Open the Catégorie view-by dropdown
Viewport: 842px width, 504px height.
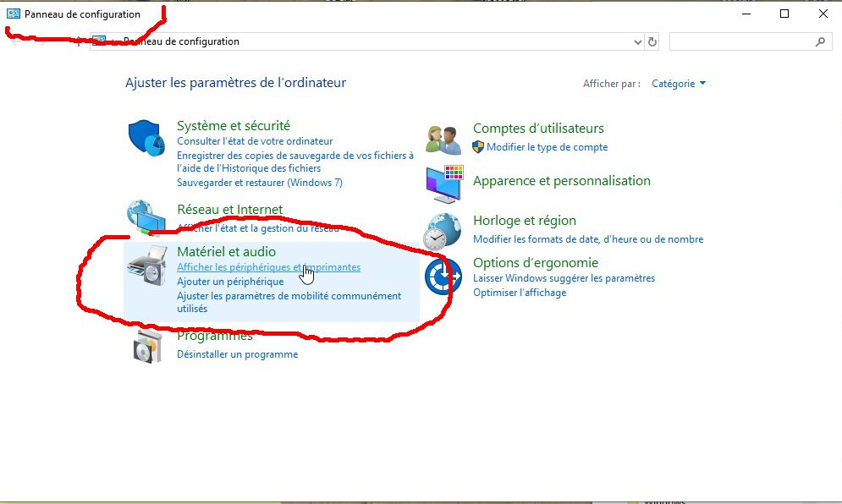point(679,84)
